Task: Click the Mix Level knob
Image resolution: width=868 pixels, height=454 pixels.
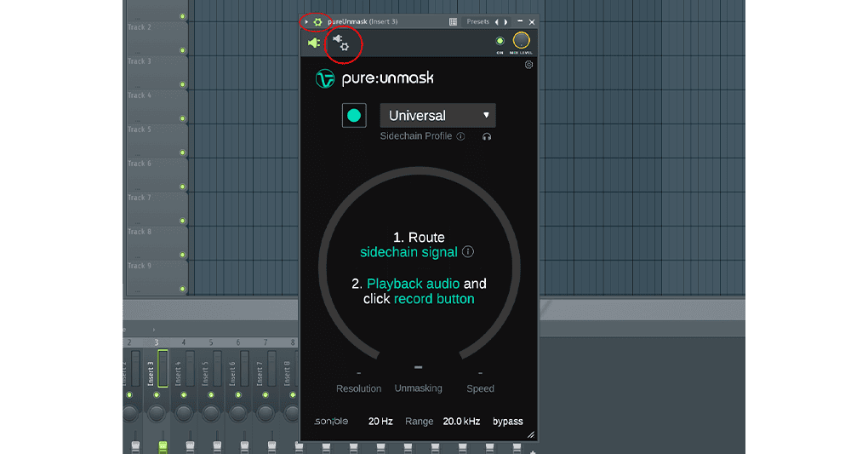Action: tap(521, 40)
